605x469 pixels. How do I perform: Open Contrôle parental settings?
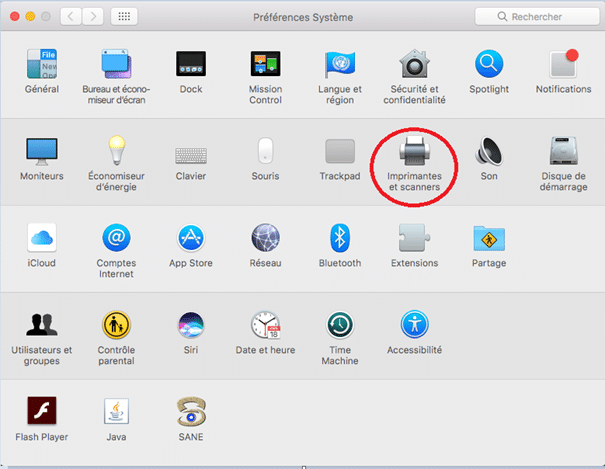click(116, 326)
